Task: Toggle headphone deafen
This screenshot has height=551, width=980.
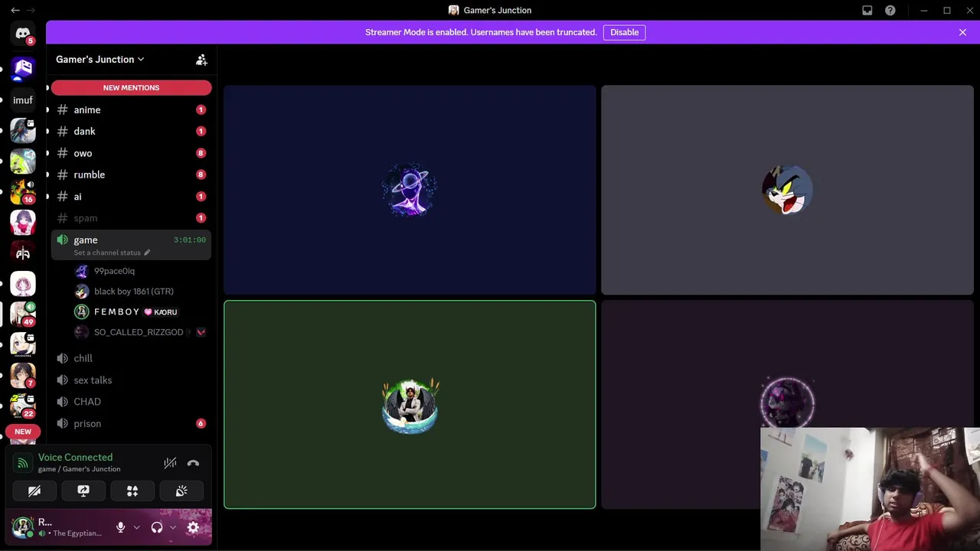Action: 157,527
